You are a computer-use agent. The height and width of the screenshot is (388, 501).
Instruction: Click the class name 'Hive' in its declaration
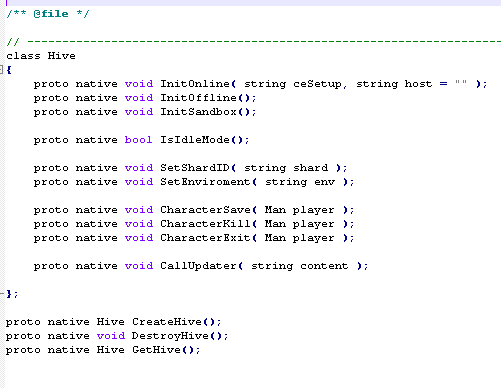coord(62,56)
